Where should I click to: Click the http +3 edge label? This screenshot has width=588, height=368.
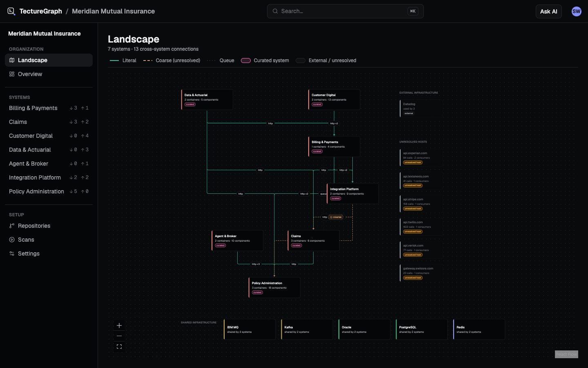[x=256, y=264]
